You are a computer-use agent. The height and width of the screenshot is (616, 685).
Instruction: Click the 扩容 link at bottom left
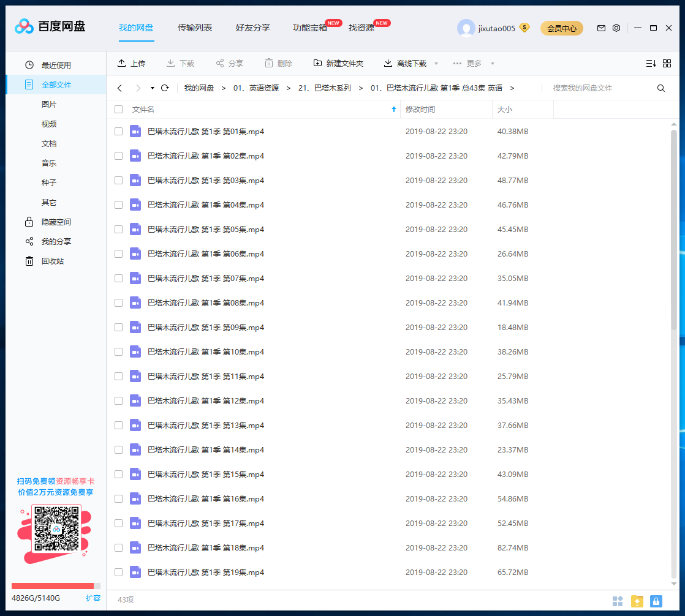pyautogui.click(x=93, y=598)
